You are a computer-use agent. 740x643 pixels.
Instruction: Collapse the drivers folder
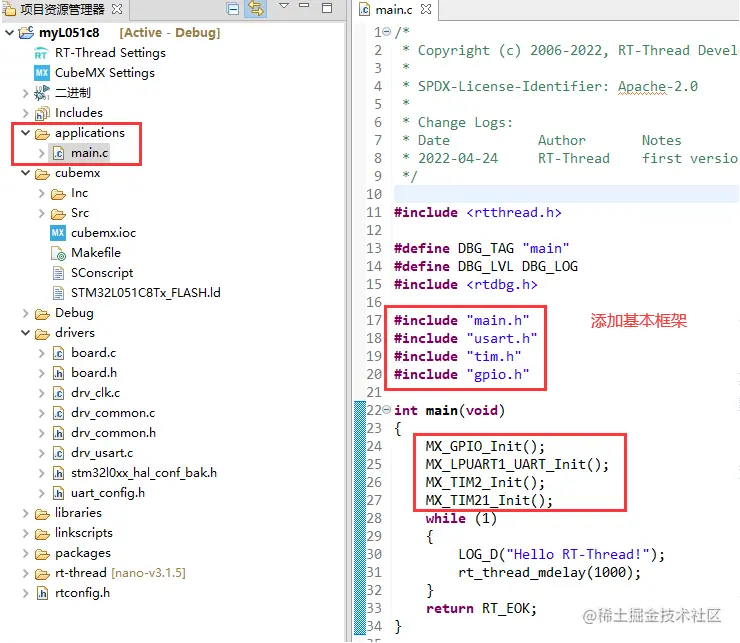pos(25,333)
